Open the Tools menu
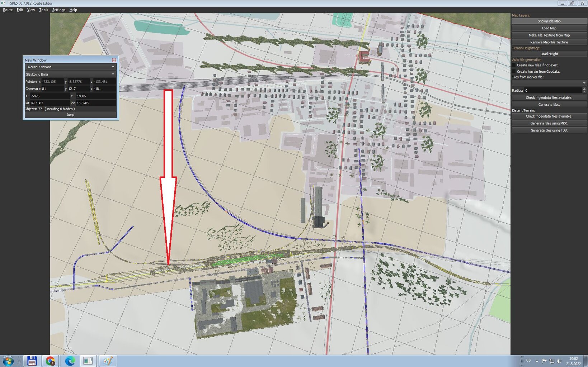 pos(43,10)
